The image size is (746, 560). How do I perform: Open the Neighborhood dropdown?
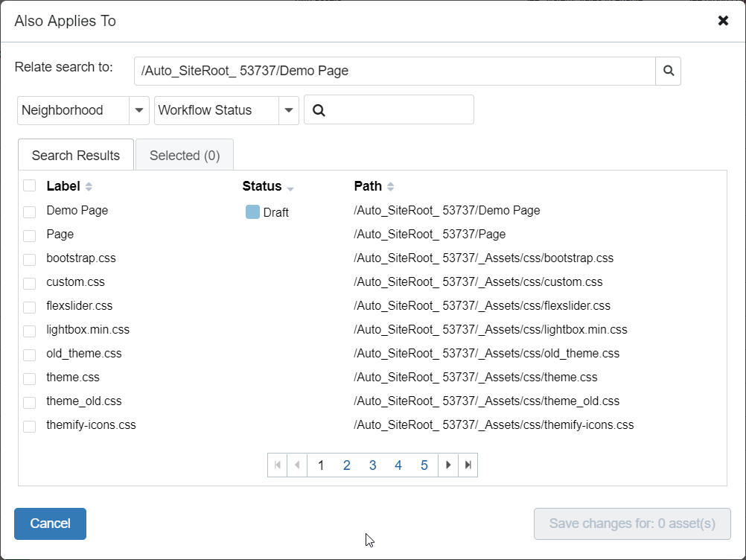[138, 109]
